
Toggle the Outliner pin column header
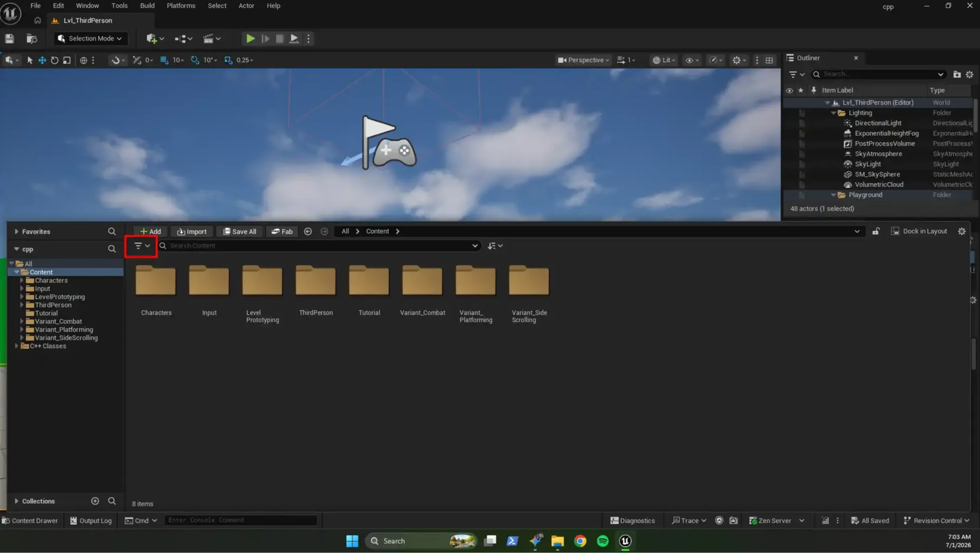point(813,90)
